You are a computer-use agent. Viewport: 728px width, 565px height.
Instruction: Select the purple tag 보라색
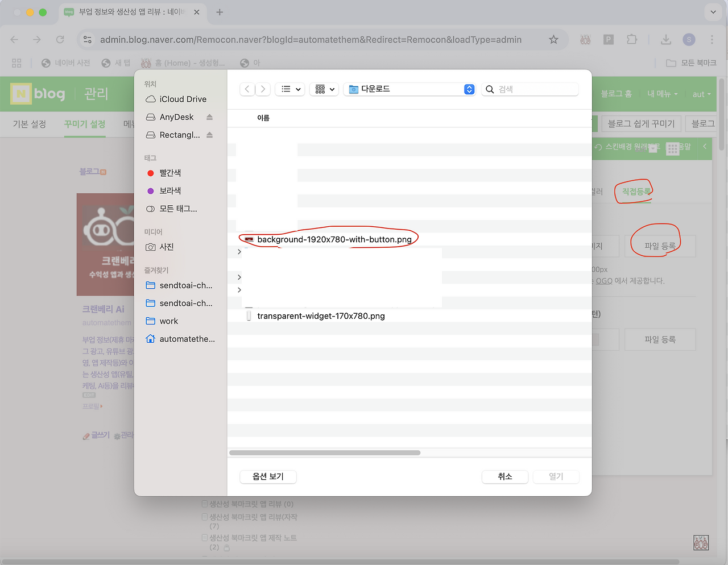coord(169,191)
